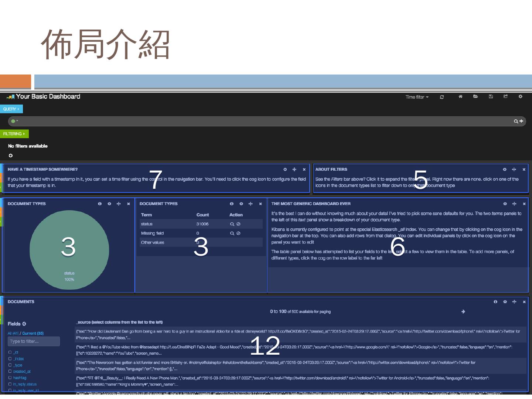This screenshot has width=532, height=399.
Task: Check the _id field checkbox
Action: point(10,352)
